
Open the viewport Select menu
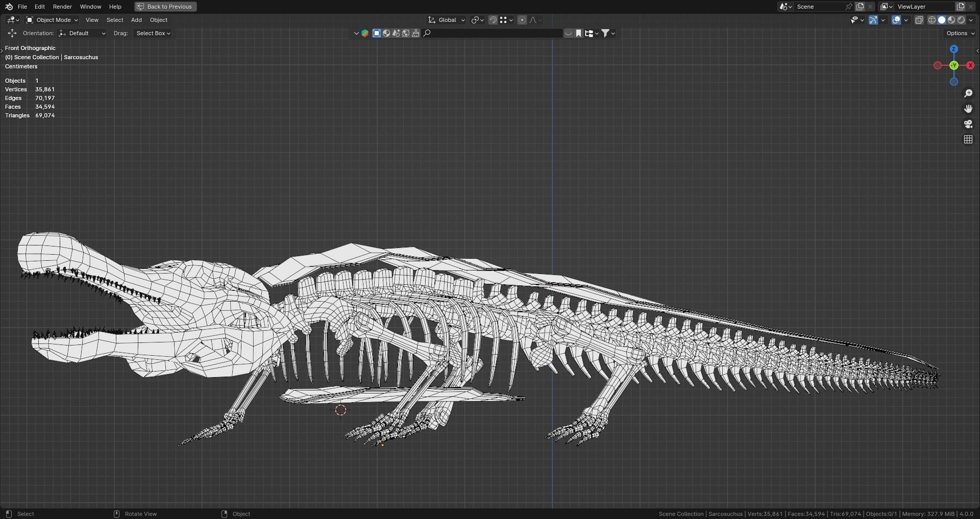(x=115, y=20)
